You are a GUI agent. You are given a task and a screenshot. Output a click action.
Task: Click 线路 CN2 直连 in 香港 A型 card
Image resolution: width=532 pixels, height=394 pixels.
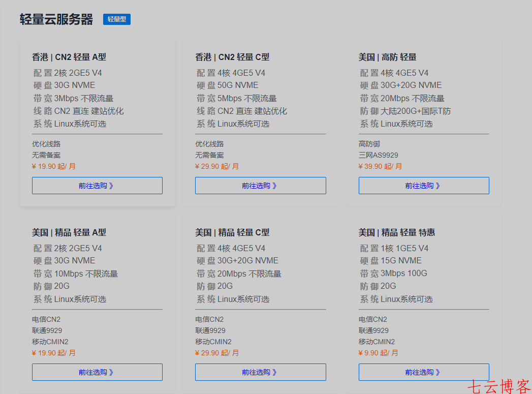pyautogui.click(x=78, y=111)
